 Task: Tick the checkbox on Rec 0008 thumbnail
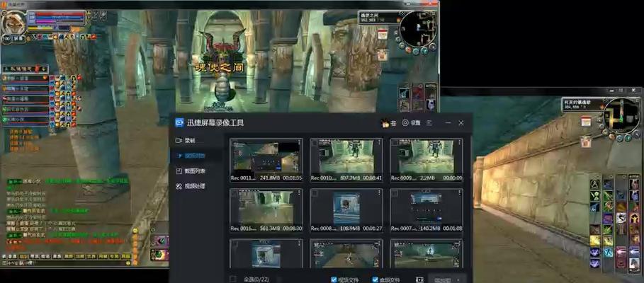click(315, 193)
